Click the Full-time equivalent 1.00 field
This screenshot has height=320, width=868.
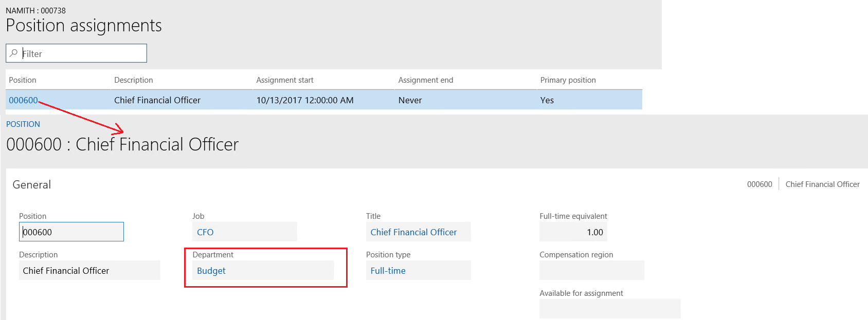point(573,232)
